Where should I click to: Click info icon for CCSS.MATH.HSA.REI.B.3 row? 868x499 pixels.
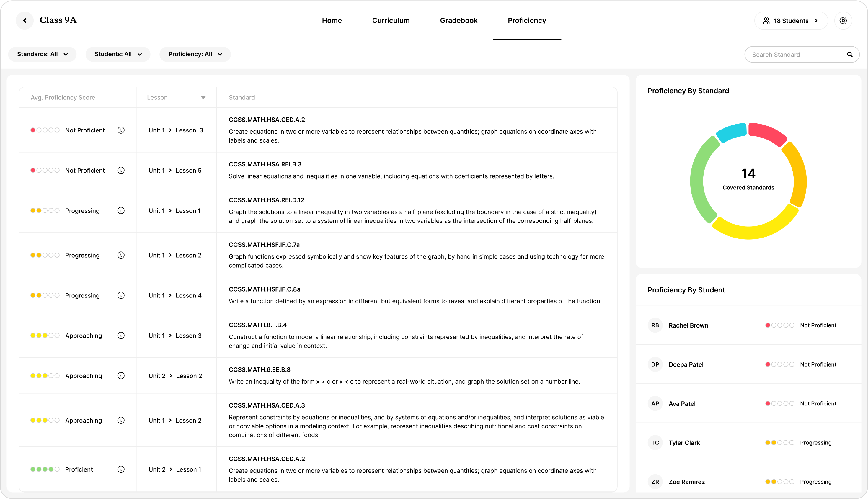click(121, 170)
